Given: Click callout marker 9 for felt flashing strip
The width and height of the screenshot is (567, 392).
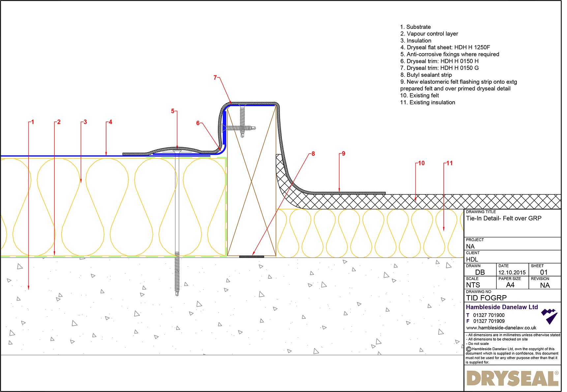Looking at the screenshot, I should pyautogui.click(x=343, y=154).
